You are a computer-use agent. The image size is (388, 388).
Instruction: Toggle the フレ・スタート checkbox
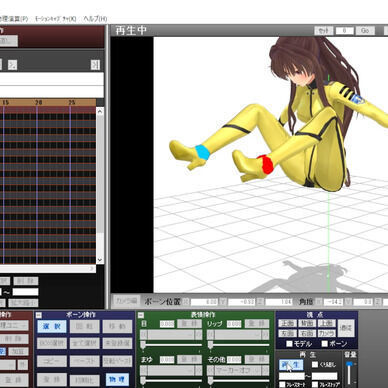(282, 385)
